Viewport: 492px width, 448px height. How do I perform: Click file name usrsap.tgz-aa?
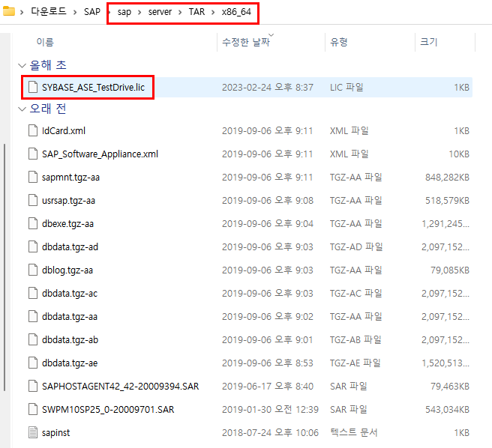(x=68, y=200)
